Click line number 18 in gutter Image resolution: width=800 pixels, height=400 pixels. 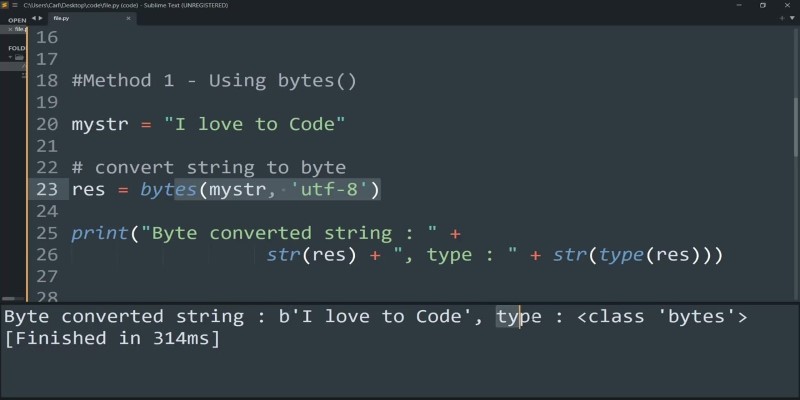[x=47, y=81]
